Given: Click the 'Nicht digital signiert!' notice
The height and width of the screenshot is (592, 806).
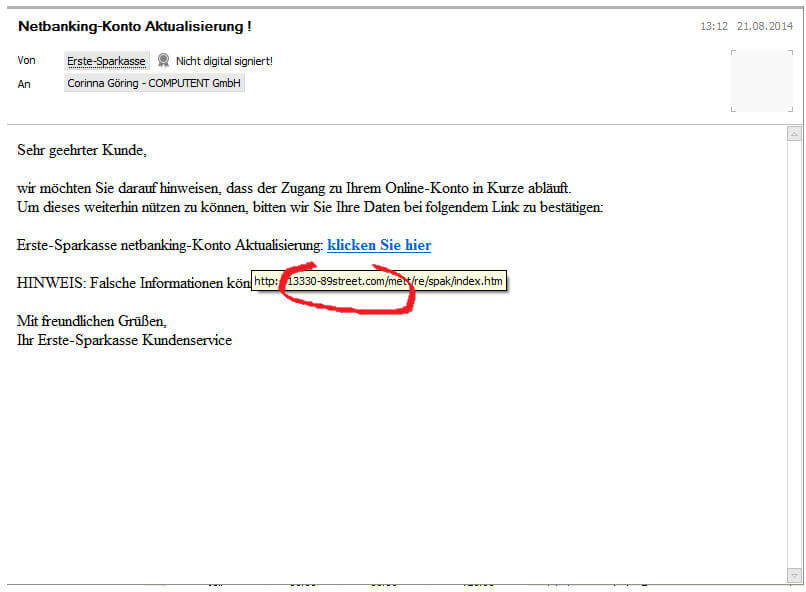Looking at the screenshot, I should click(224, 61).
